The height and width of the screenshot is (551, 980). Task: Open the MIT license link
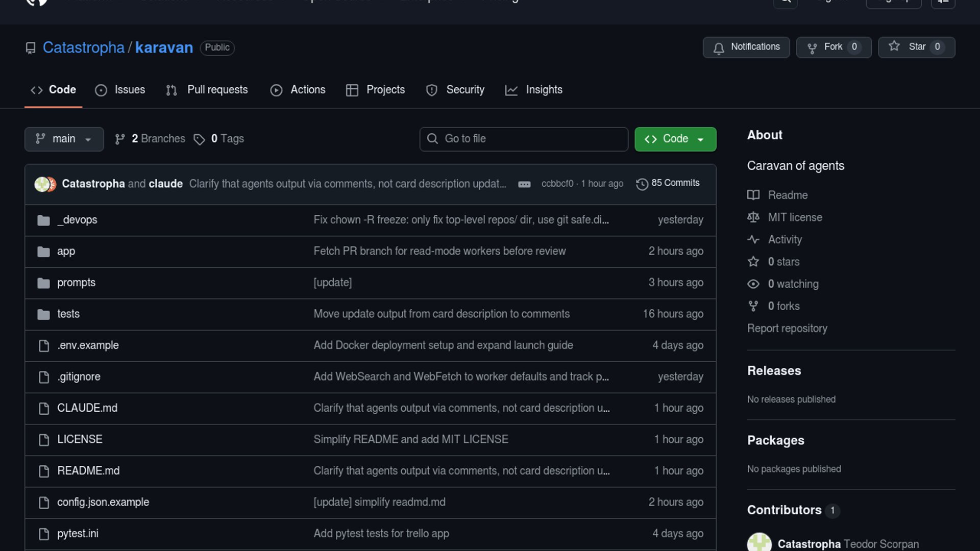795,217
